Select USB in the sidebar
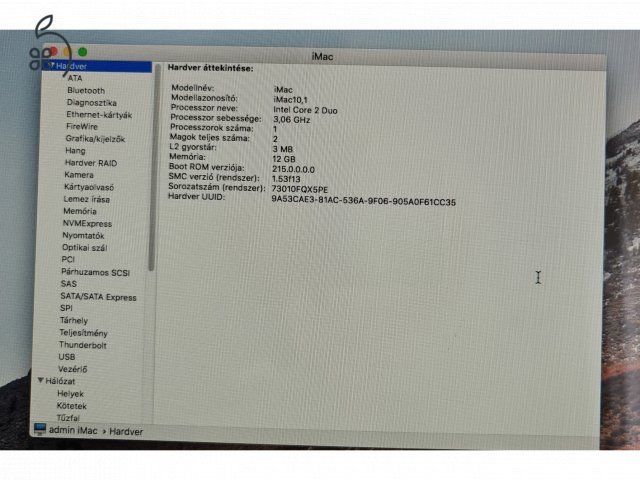This screenshot has width=640, height=480. pos(67,357)
